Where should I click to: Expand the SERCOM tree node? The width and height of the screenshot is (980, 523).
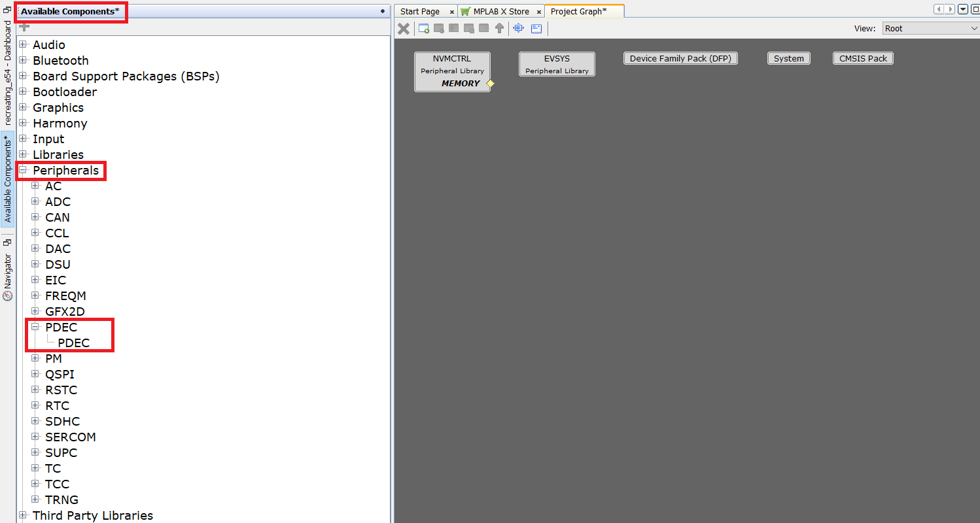click(x=36, y=437)
